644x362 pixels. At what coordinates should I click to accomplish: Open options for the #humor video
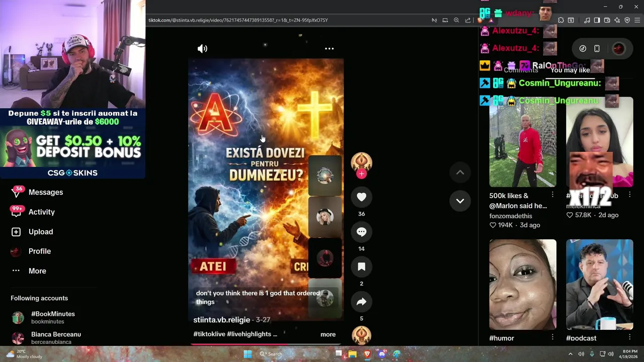(552, 337)
